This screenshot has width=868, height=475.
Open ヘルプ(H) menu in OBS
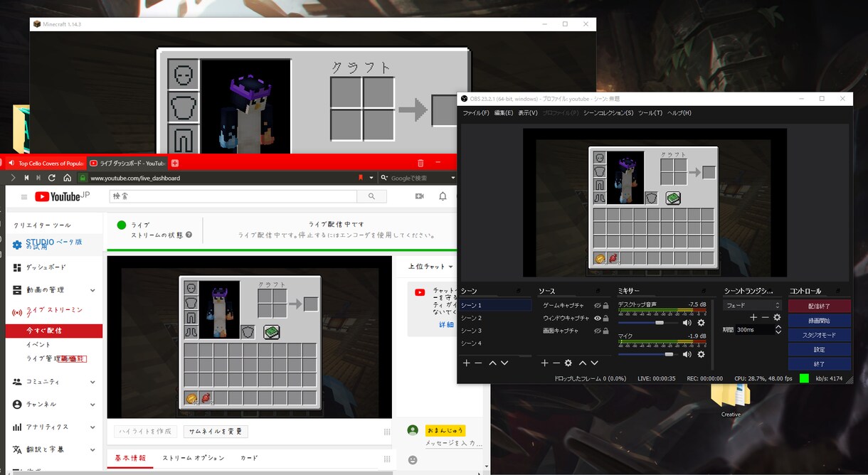(x=679, y=113)
